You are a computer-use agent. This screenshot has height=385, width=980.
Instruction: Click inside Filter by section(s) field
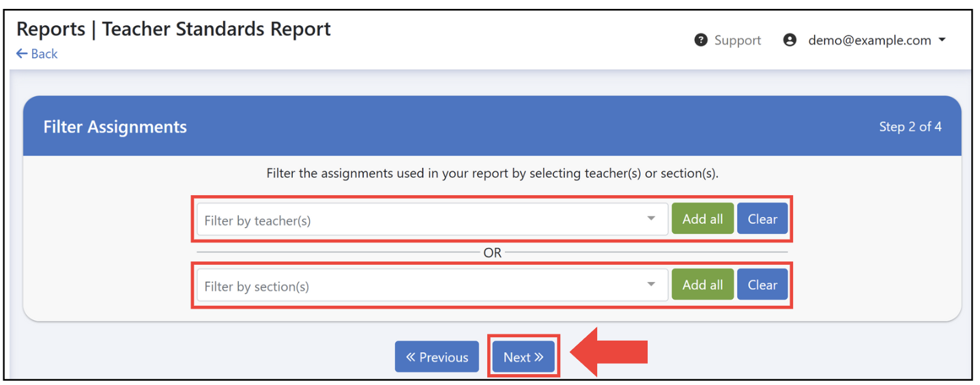(x=432, y=285)
